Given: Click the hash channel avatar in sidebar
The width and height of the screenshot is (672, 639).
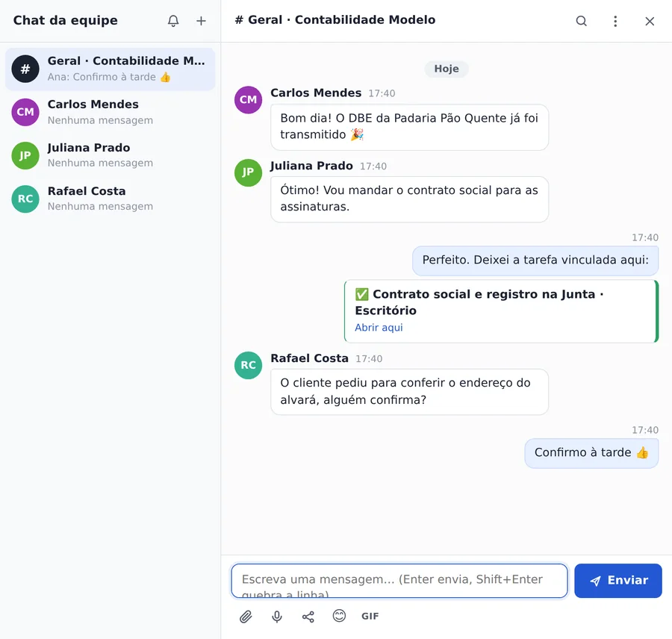Looking at the screenshot, I should [25, 69].
